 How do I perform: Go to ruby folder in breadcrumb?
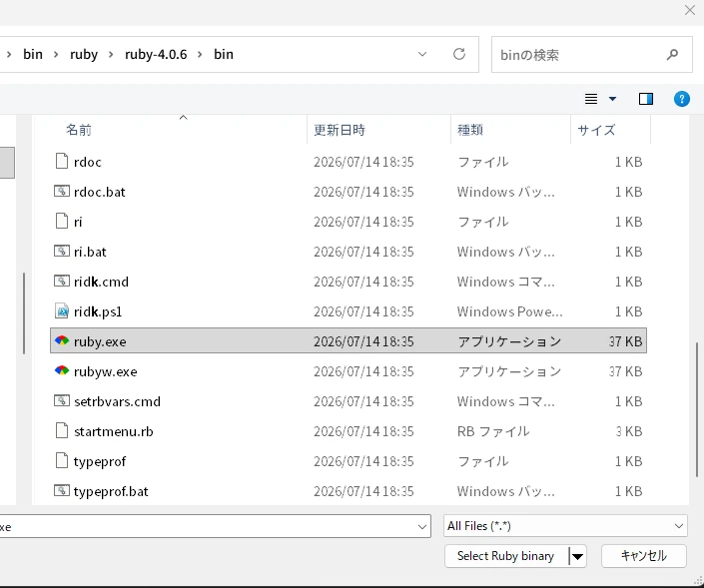tap(84, 54)
